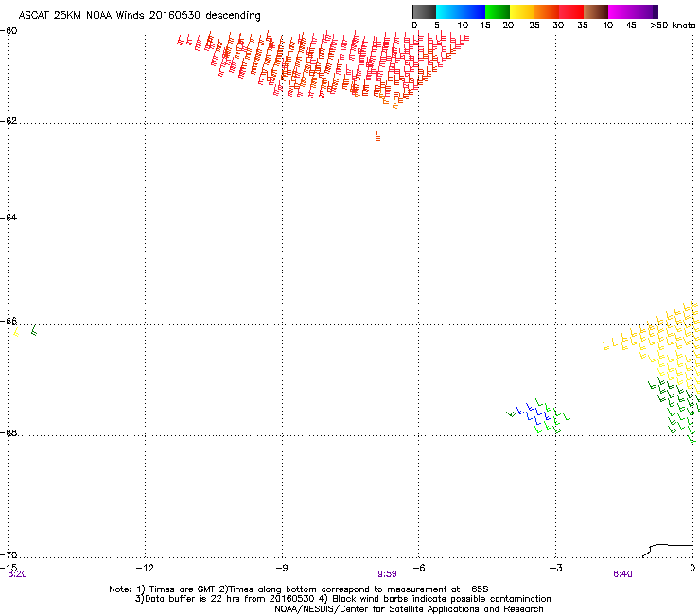Screen dimensions: 700x615
Task: Click the orange 25-30 knots color band
Action: pyautogui.click(x=547, y=11)
